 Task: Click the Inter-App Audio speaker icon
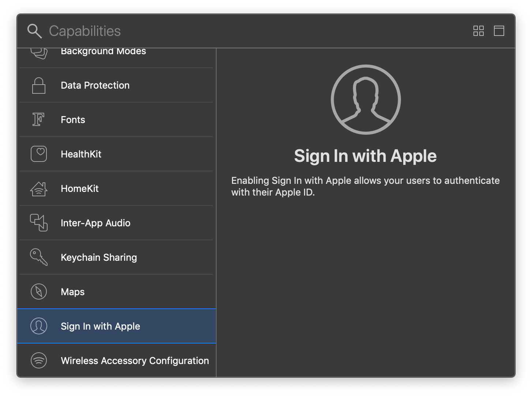click(39, 223)
